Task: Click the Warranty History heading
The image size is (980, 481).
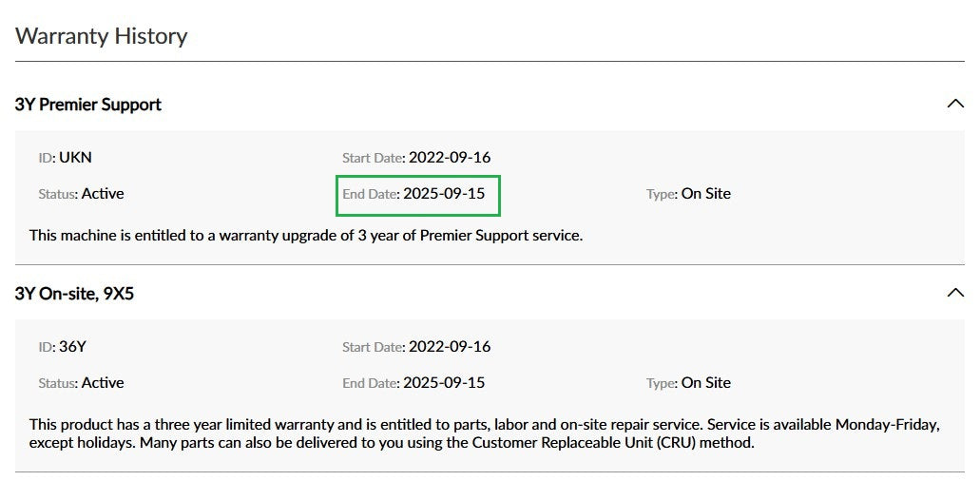Action: pyautogui.click(x=102, y=35)
